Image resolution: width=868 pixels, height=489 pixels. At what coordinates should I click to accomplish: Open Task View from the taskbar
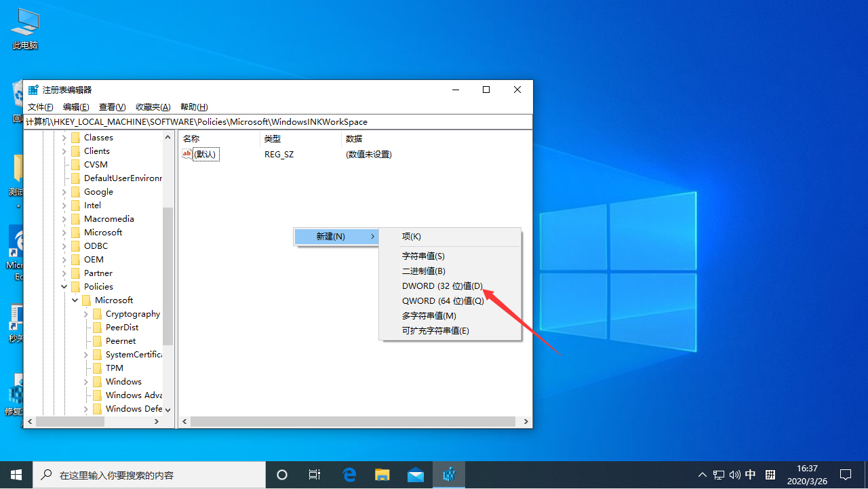pos(314,475)
